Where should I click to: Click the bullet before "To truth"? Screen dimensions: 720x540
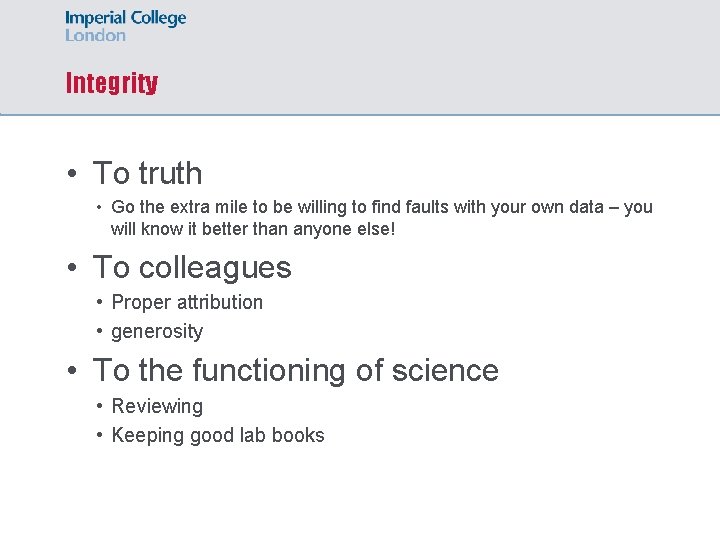(72, 174)
